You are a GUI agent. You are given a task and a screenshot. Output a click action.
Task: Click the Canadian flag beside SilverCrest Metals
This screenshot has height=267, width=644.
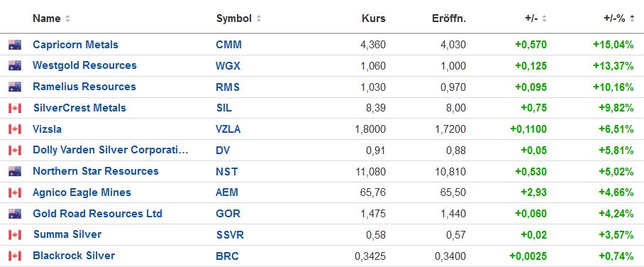(15, 108)
